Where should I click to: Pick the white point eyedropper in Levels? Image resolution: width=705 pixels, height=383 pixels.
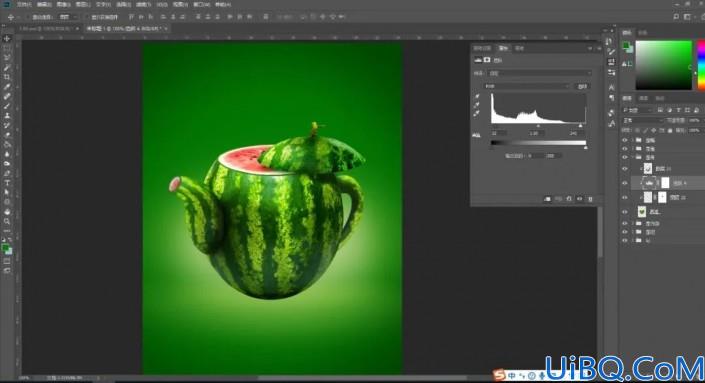click(477, 113)
